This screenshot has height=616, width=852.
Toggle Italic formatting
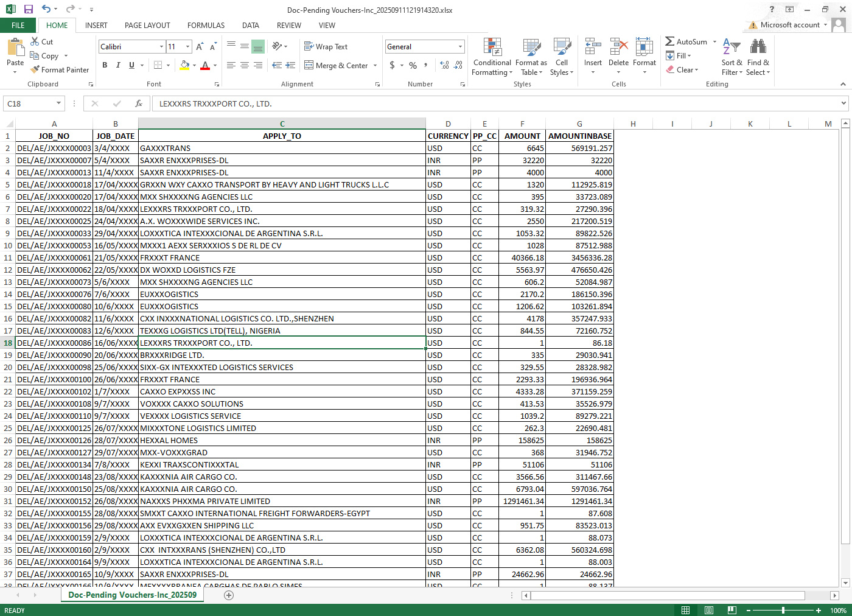[118, 65]
